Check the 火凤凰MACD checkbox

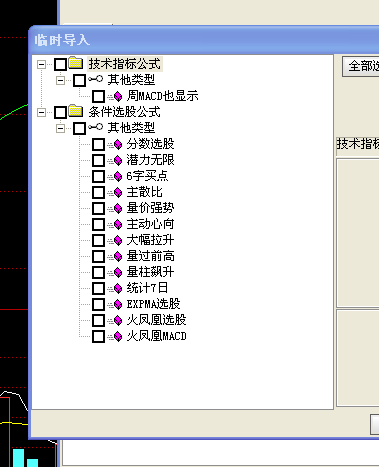pos(98,336)
